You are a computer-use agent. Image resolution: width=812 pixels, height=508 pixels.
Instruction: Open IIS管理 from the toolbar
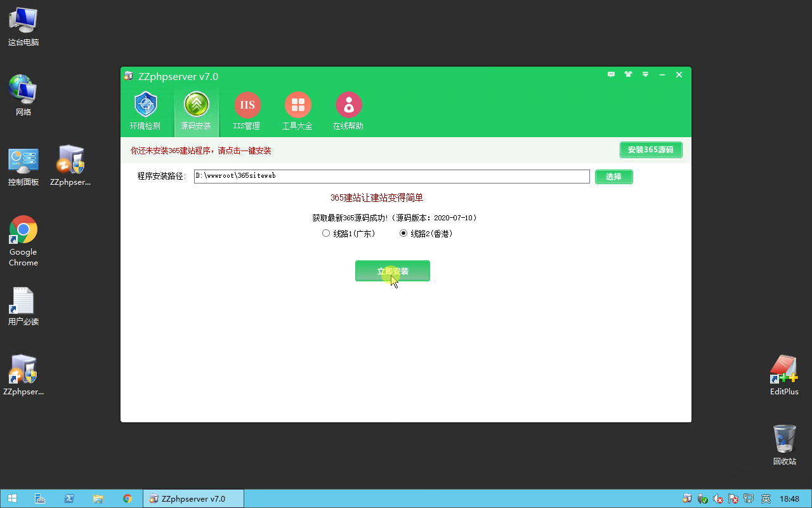247,112
